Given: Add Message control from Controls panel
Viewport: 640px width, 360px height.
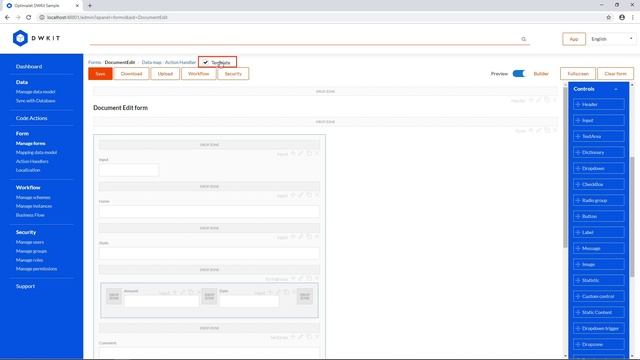Looking at the screenshot, I should 598,249.
